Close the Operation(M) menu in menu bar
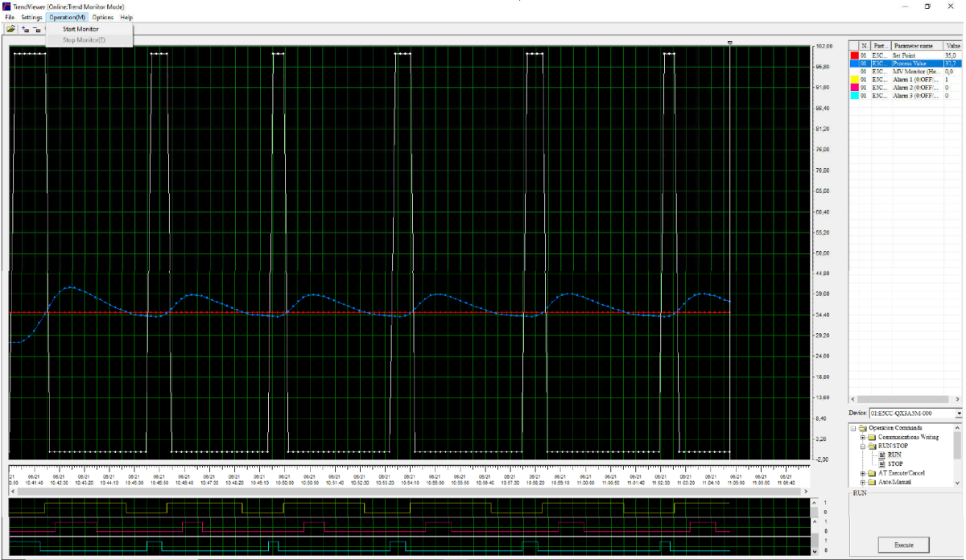 (x=67, y=17)
